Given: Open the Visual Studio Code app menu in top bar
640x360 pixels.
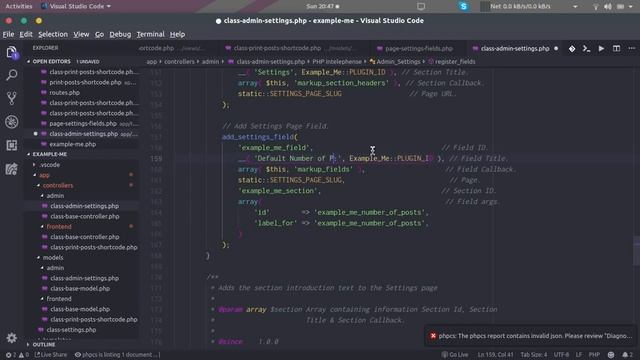Looking at the screenshot, I should tap(76, 7).
